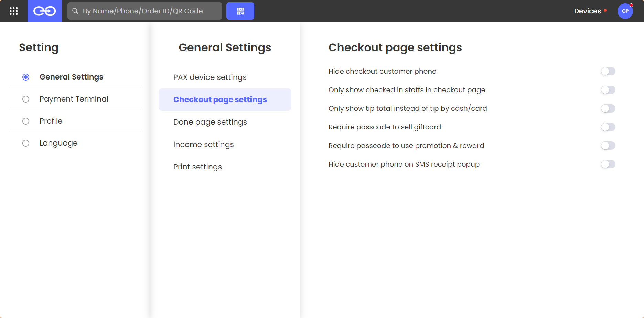Click the QR code scan button
Screen dimensions: 644x318
(240, 11)
